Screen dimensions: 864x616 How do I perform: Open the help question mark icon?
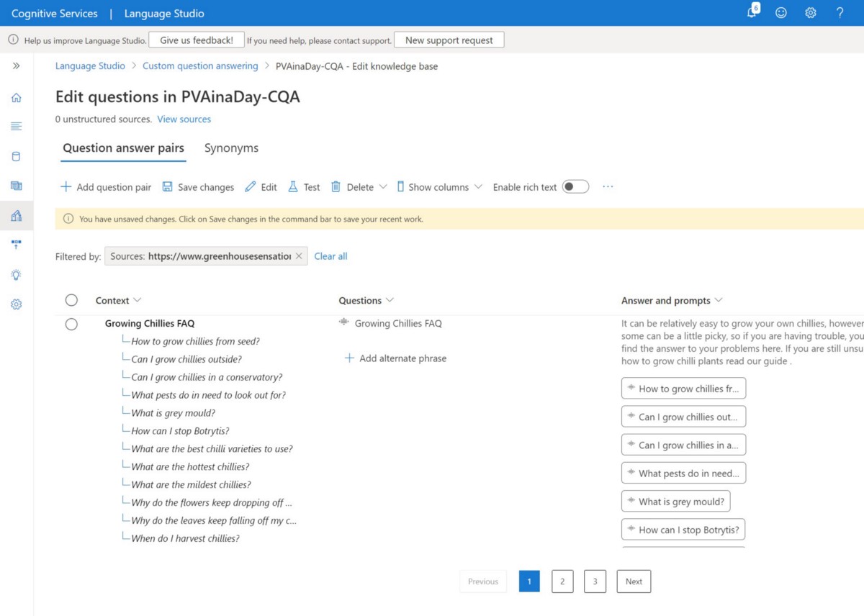coord(840,13)
